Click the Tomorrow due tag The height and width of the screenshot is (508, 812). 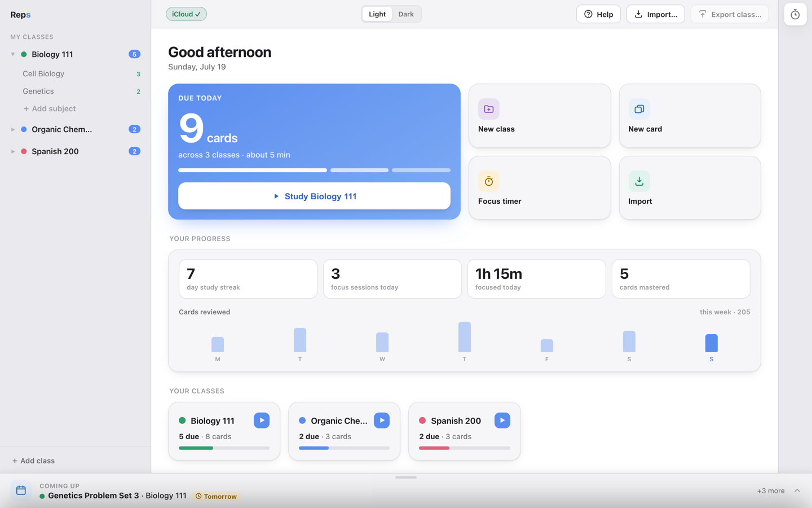pos(216,497)
